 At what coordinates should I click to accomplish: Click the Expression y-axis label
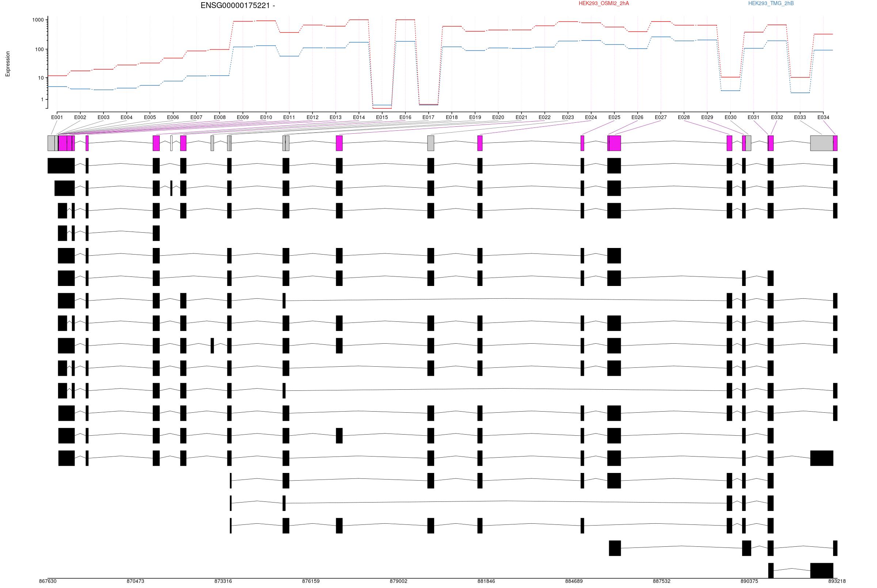click(x=8, y=64)
